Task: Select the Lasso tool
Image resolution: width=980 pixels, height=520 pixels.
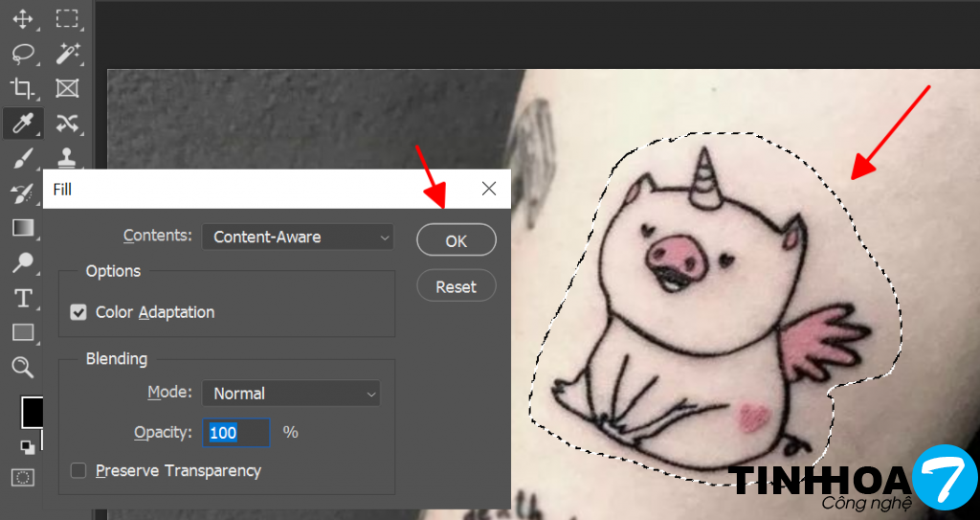Action: click(x=23, y=54)
